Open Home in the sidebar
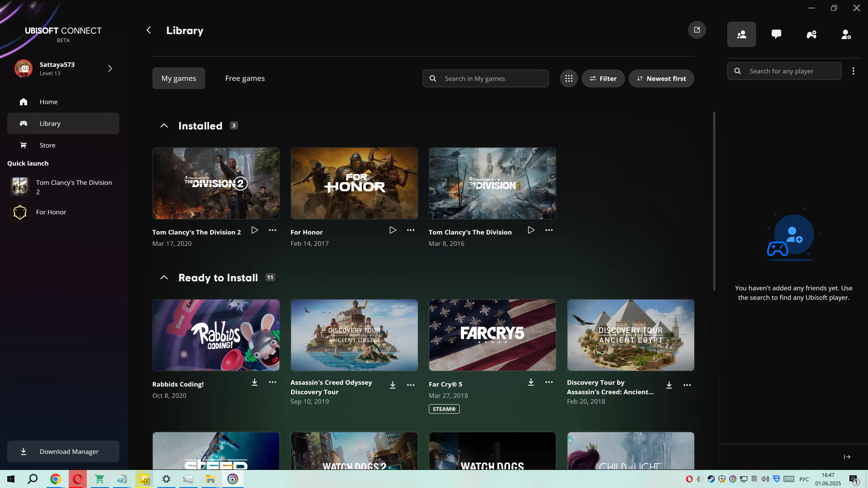This screenshot has width=868, height=488. (x=63, y=102)
